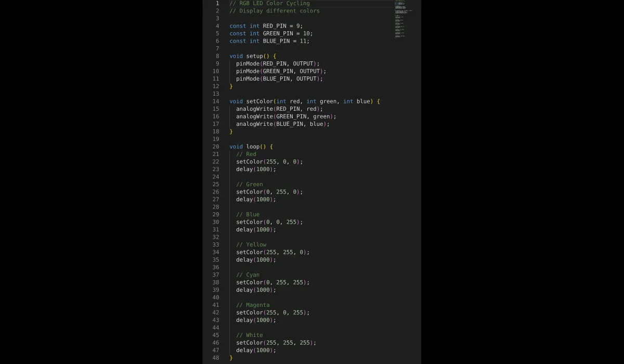Viewport: 624px width, 364px height.
Task: Click the "setColor(255, 0, 0);" call
Action: tap(269, 162)
